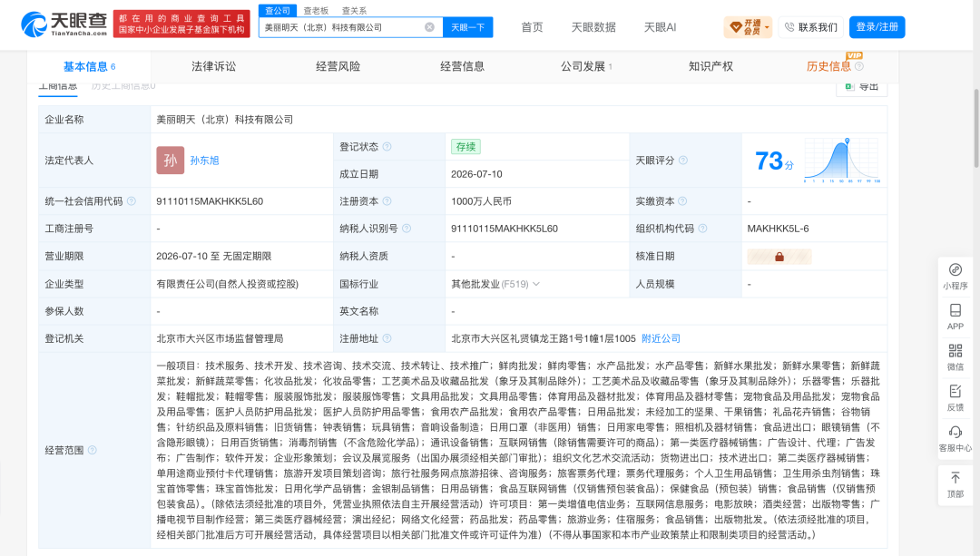The height and width of the screenshot is (556, 980).
Task: Open the 开通会员 VIP dropdown
Action: tap(748, 27)
